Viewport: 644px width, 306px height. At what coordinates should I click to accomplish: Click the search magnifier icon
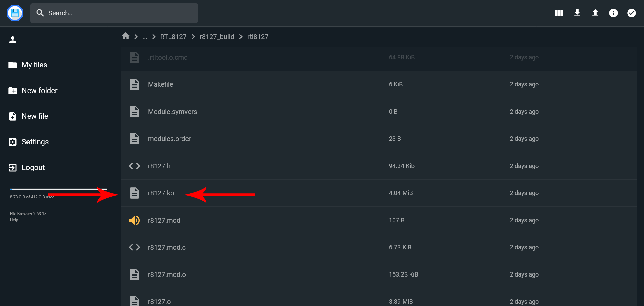coord(40,13)
